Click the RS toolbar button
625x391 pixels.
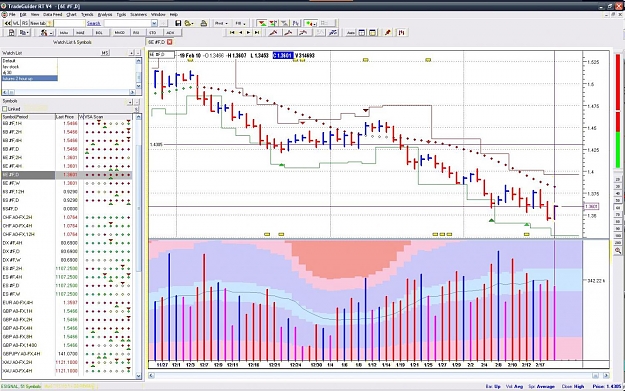25,24
